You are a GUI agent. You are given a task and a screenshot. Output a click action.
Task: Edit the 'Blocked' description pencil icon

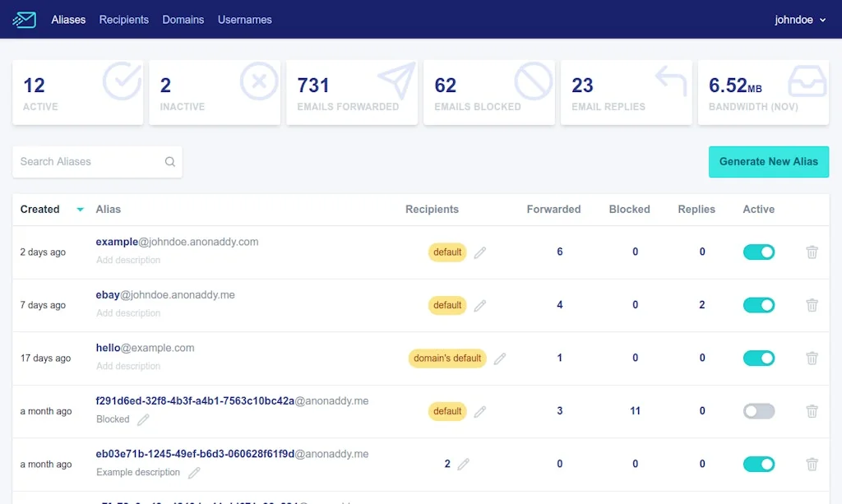click(x=143, y=419)
